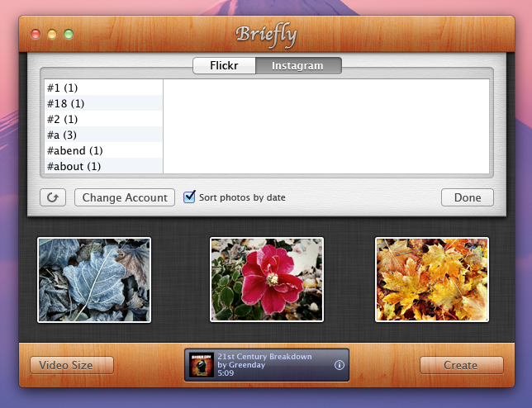Select the #1 (1) tag row
532x408 pixels.
pyautogui.click(x=103, y=88)
